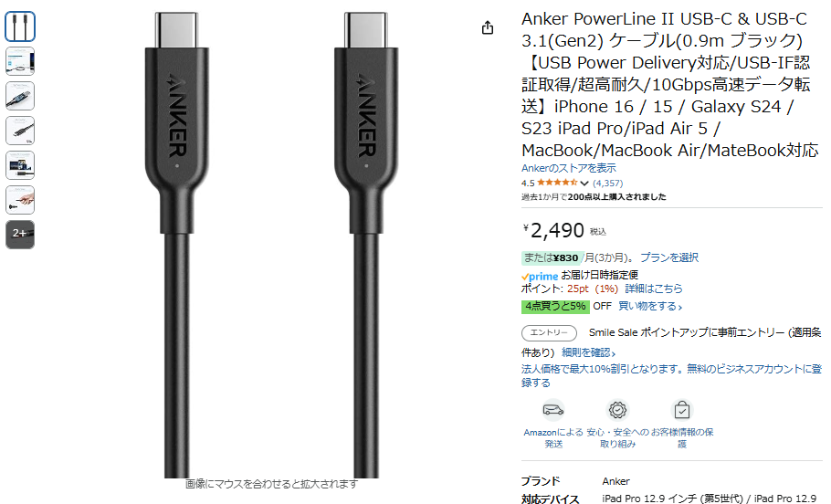Image resolution: width=831 pixels, height=504 pixels.
Task: Expand the rating breakdown chevron
Action: coord(584,184)
